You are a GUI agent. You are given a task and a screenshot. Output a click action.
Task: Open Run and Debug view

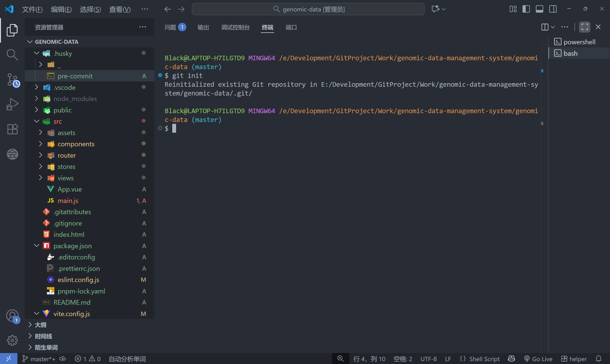pyautogui.click(x=12, y=105)
